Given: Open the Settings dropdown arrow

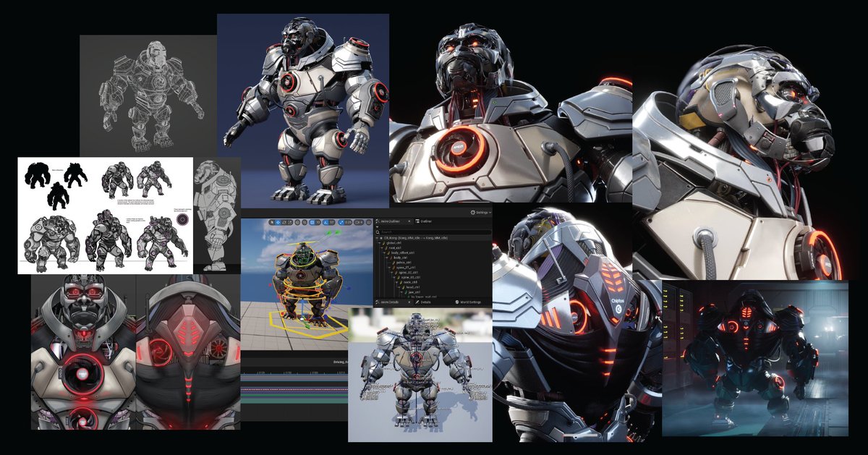Looking at the screenshot, I should click(490, 213).
